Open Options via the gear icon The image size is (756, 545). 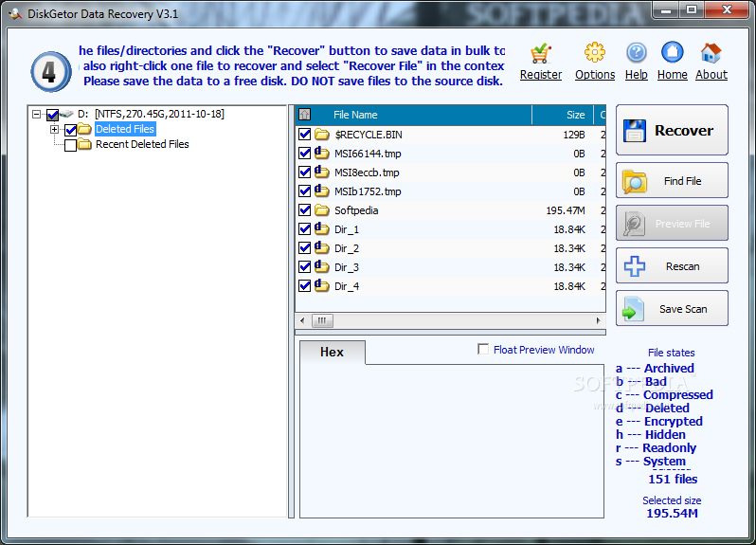[595, 52]
